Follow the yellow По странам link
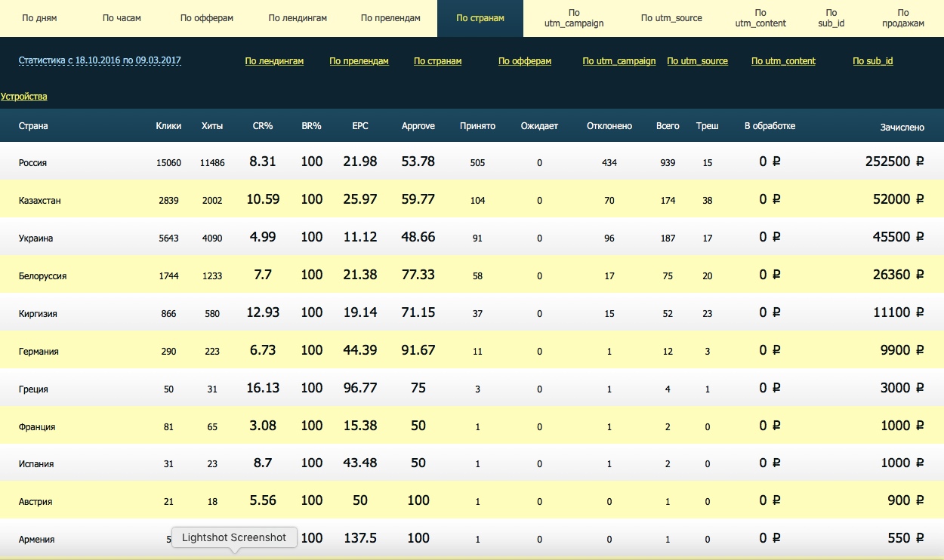 [437, 61]
